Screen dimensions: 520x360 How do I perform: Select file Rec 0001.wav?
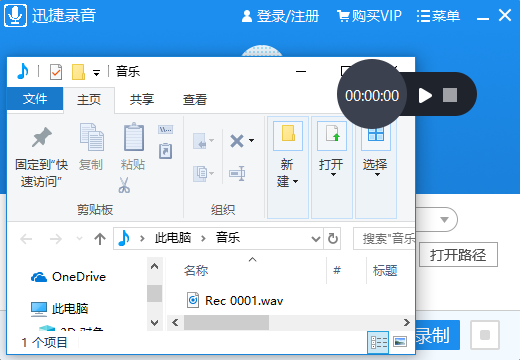click(235, 301)
